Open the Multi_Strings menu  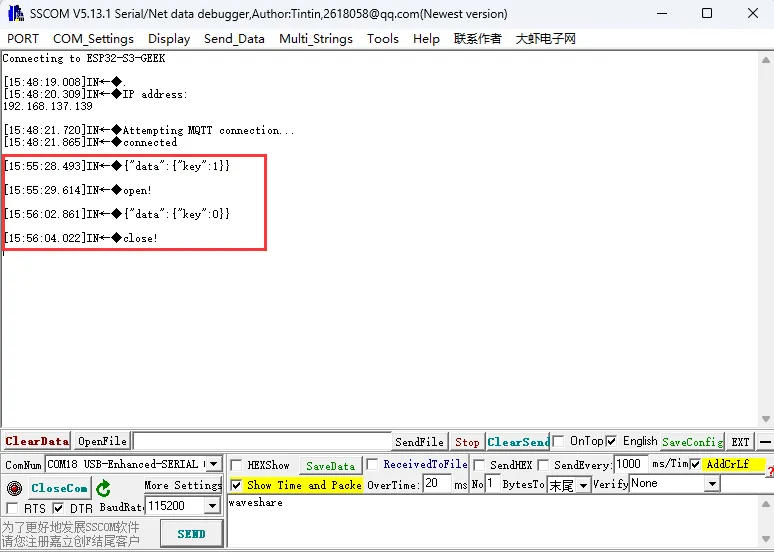click(315, 38)
